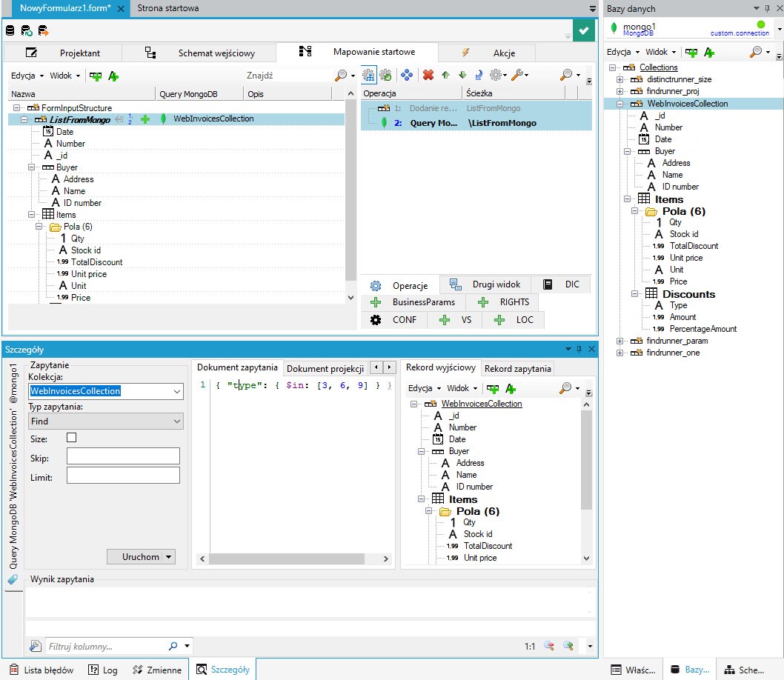Click the magnifier search icon in Bazy danych toolbar
Image resolution: width=784 pixels, height=680 pixels.
[x=756, y=52]
